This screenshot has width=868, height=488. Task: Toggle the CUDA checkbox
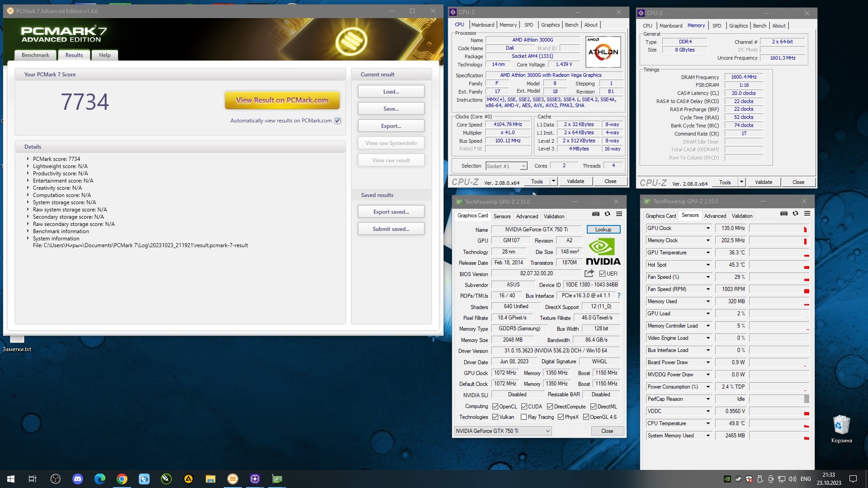click(524, 407)
